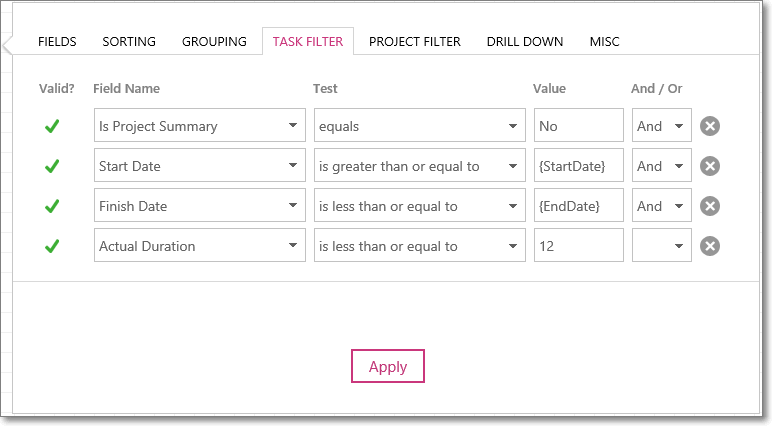The width and height of the screenshot is (772, 426).
Task: Click the valid checkmark for Actual Duration row
Action: pos(52,246)
